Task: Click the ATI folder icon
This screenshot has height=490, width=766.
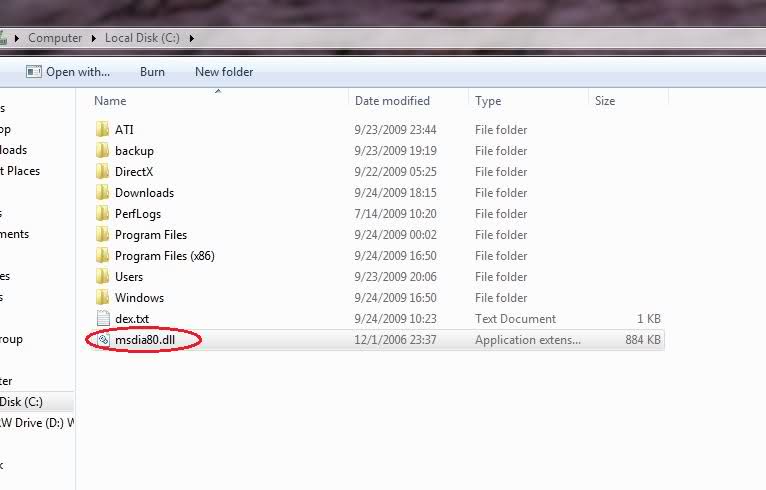Action: 103,129
